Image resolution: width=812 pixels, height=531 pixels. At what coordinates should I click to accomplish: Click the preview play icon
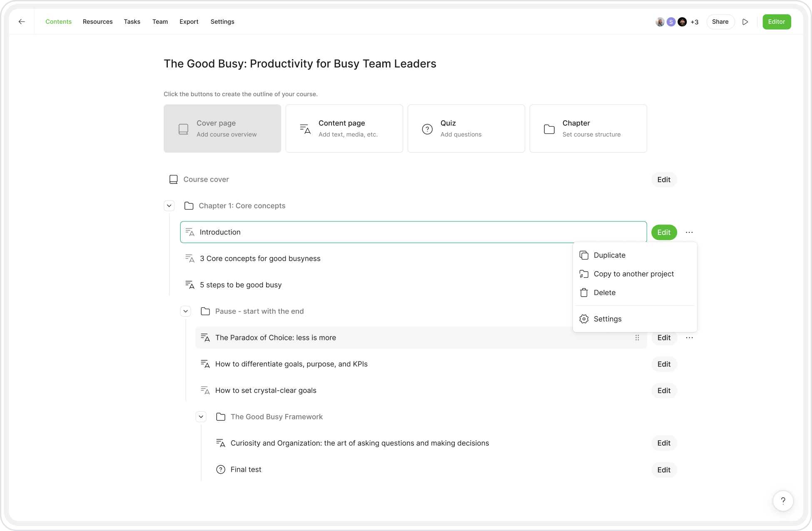tap(745, 22)
